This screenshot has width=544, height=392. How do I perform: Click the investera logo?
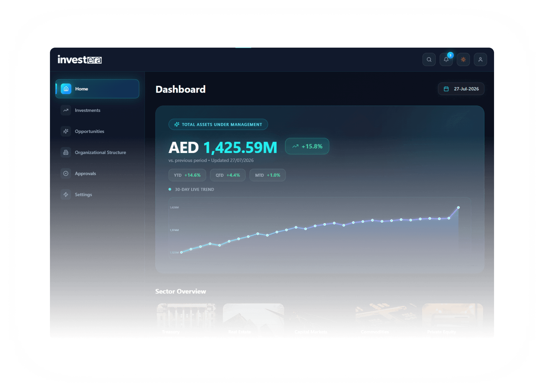click(x=80, y=59)
